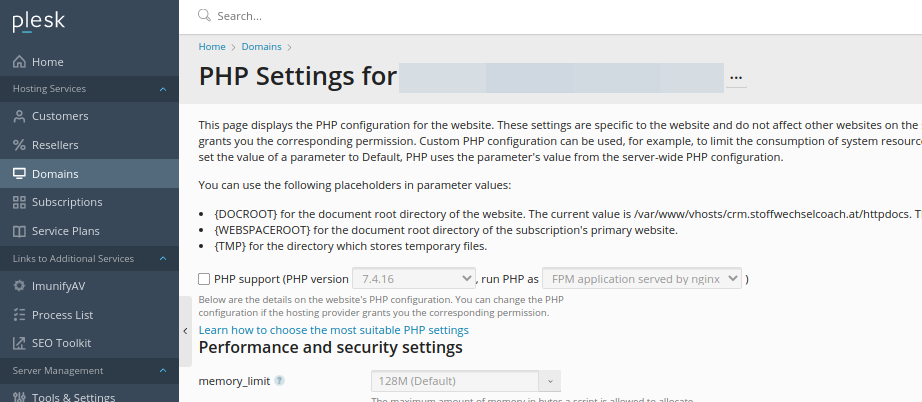Screen dimensions: 922x402
Task: Click the Subscriptions grid icon
Action: point(19,202)
